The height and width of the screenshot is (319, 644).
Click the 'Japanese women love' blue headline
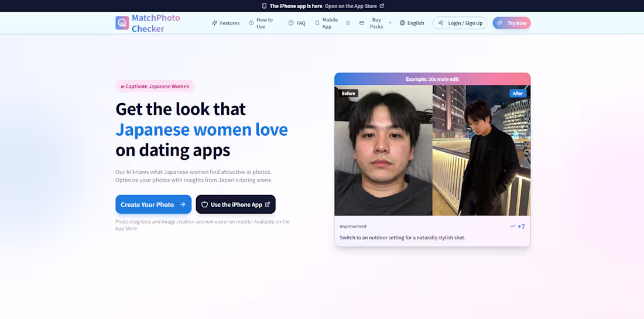201,130
